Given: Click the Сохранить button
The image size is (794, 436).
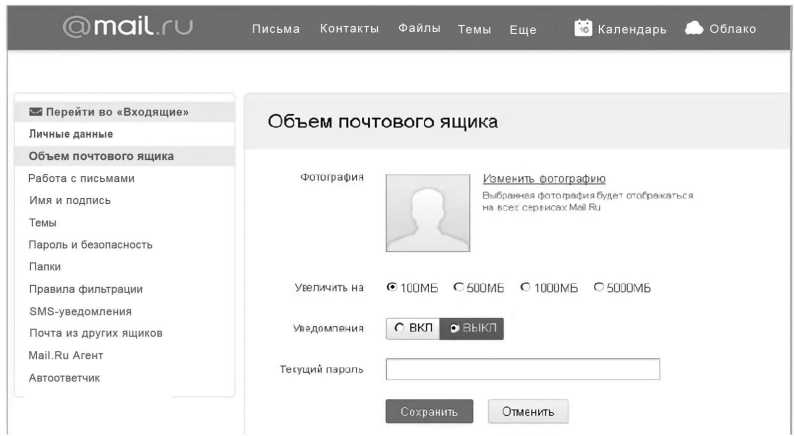Looking at the screenshot, I should pyautogui.click(x=429, y=412).
